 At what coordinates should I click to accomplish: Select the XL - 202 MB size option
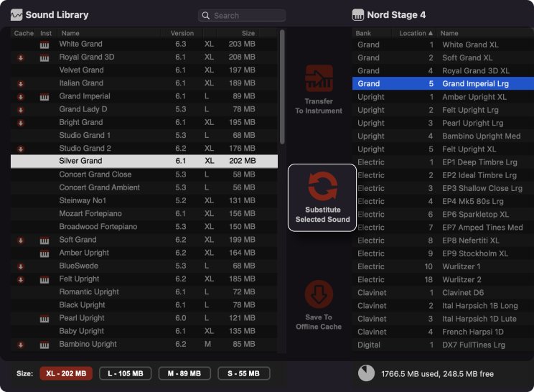66,373
